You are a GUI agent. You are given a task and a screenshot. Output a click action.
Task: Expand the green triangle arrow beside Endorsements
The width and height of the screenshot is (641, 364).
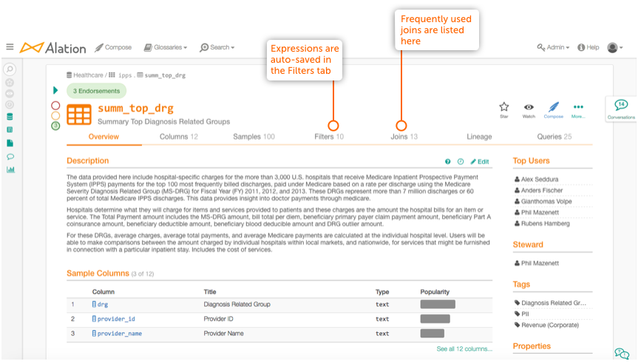click(x=55, y=90)
